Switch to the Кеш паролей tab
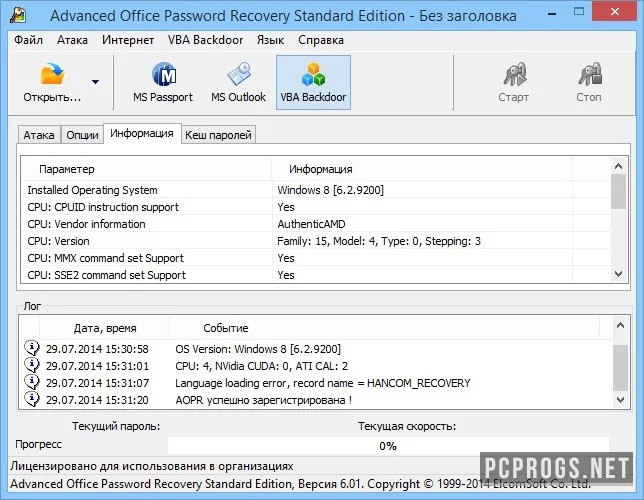The height and width of the screenshot is (500, 644). click(x=218, y=135)
